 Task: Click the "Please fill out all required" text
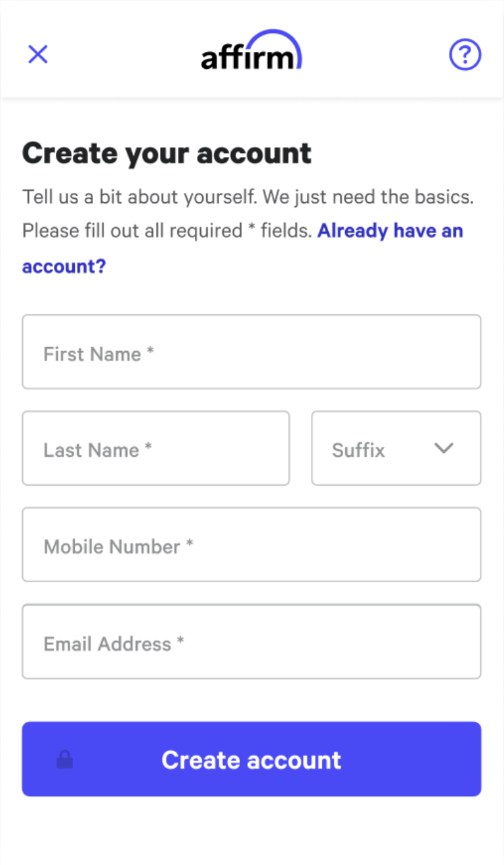(x=132, y=231)
